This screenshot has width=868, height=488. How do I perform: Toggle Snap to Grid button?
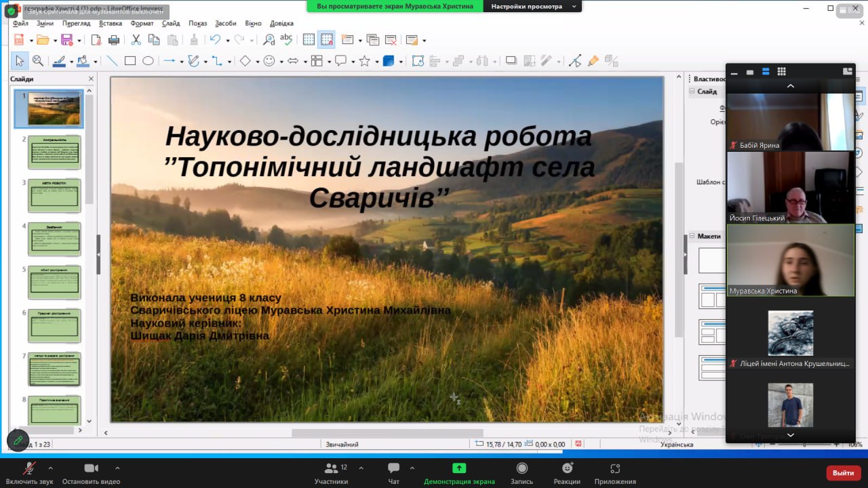click(x=327, y=40)
